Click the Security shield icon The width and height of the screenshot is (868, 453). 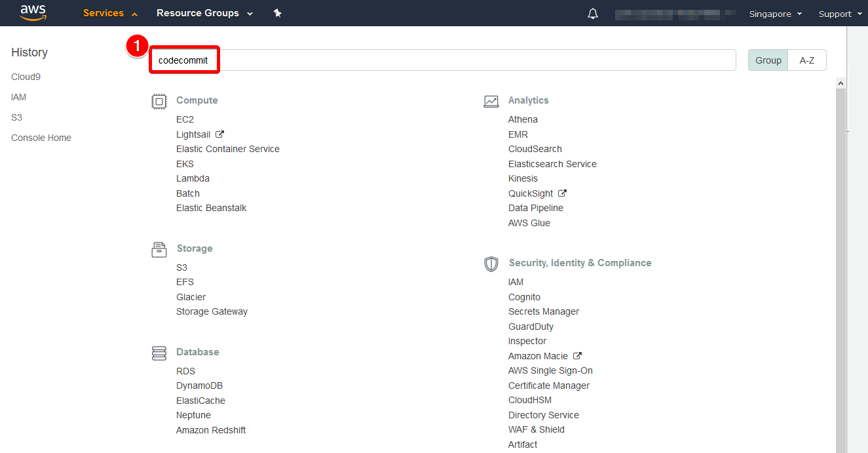pyautogui.click(x=491, y=264)
